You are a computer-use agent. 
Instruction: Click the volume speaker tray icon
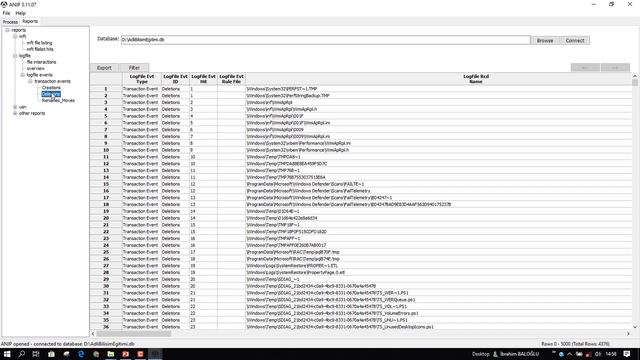(x=598, y=354)
